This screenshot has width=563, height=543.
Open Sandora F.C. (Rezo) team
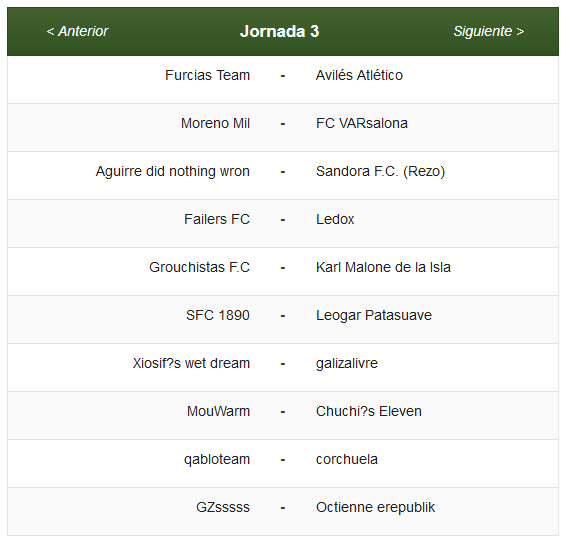pyautogui.click(x=380, y=171)
